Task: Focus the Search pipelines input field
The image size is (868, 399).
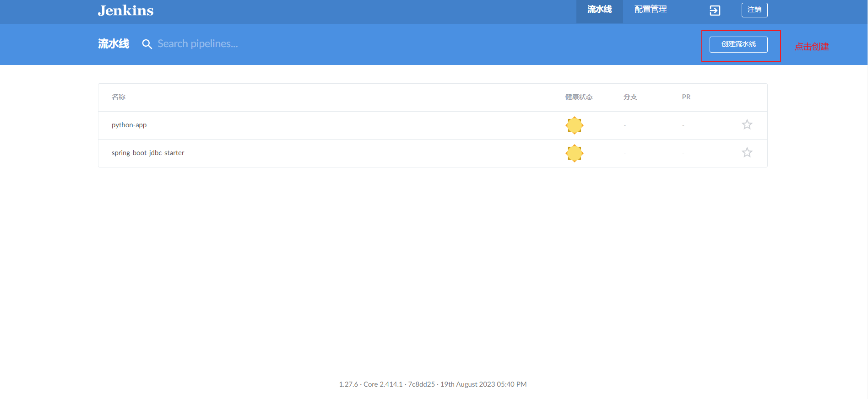Action: pyautogui.click(x=198, y=44)
